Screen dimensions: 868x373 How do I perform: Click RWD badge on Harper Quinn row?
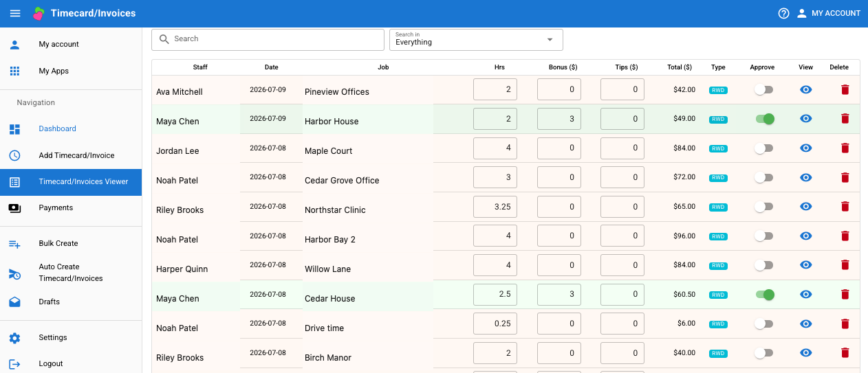click(x=718, y=266)
